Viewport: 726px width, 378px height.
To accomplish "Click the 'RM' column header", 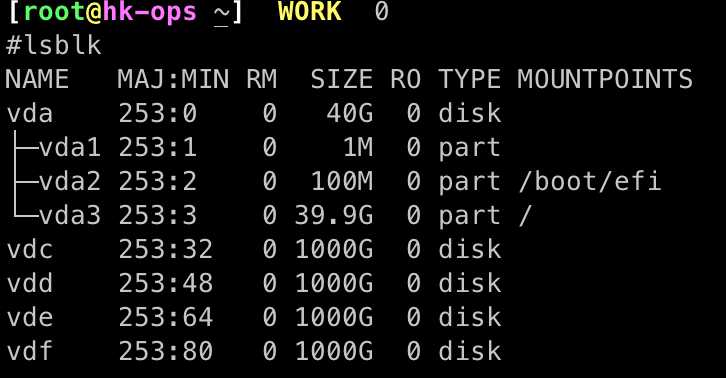I will click(x=262, y=79).
